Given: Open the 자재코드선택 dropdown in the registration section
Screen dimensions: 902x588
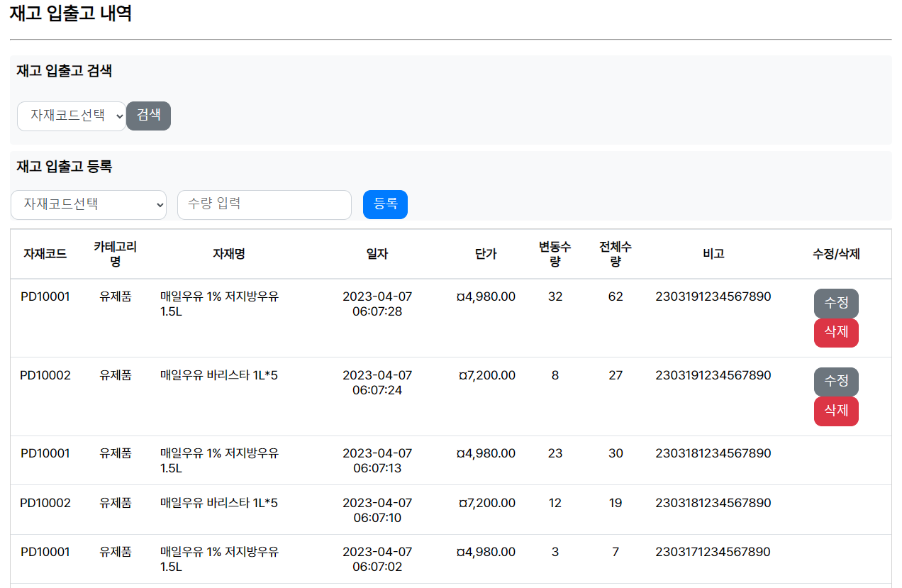Looking at the screenshot, I should coord(88,204).
